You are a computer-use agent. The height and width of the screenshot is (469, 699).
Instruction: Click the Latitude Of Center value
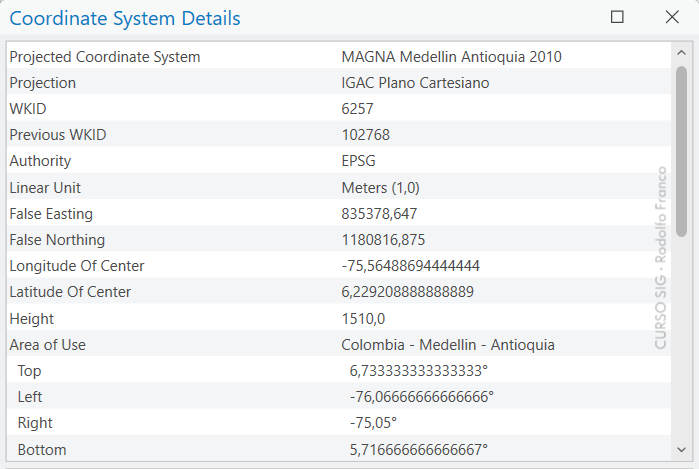pyautogui.click(x=408, y=292)
